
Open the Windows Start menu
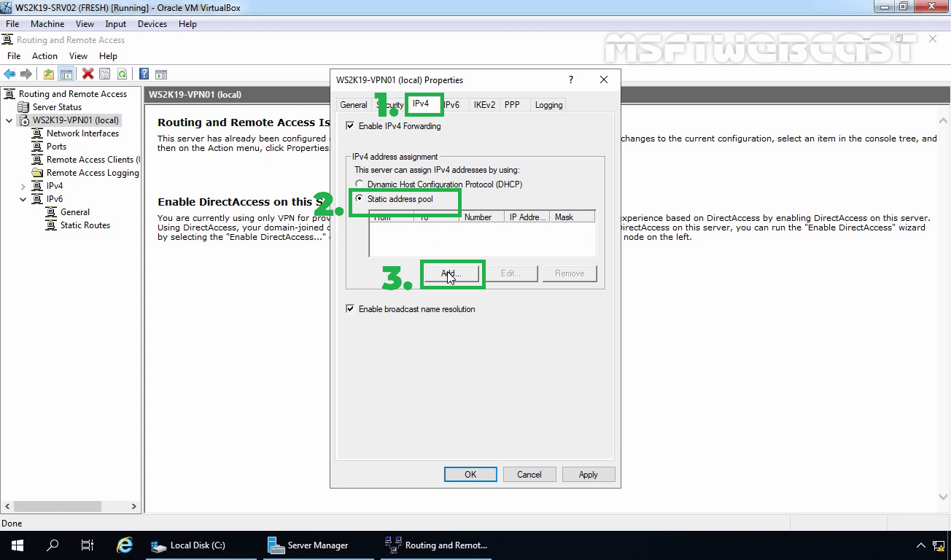pos(18,545)
